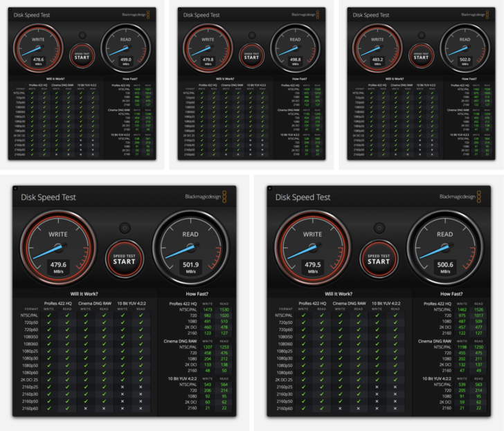Image resolution: width=504 pixels, height=431 pixels.
Task: Open settings gear in the 479.6 write window
Action: pyautogui.click(x=125, y=228)
